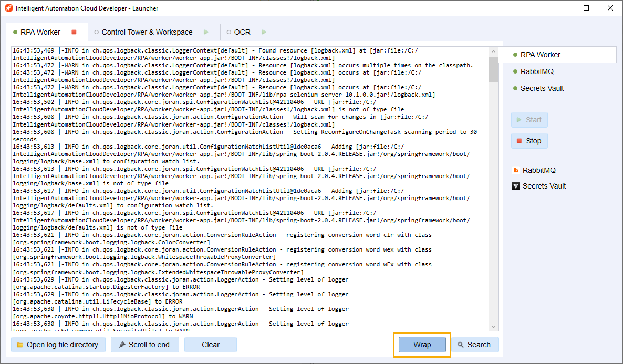The image size is (623, 364).
Task: Click the launcher rocket icon in title bar
Action: [8, 8]
